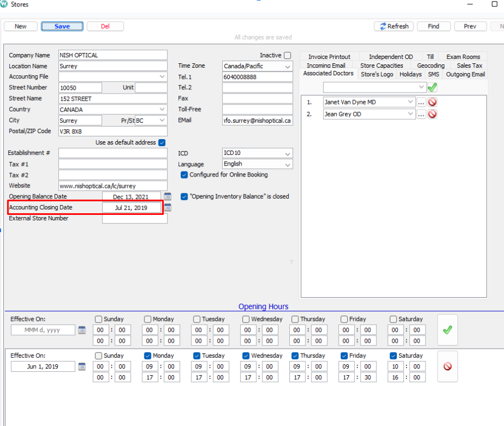
Task: Toggle the Inactive checkbox
Action: [x=286, y=55]
